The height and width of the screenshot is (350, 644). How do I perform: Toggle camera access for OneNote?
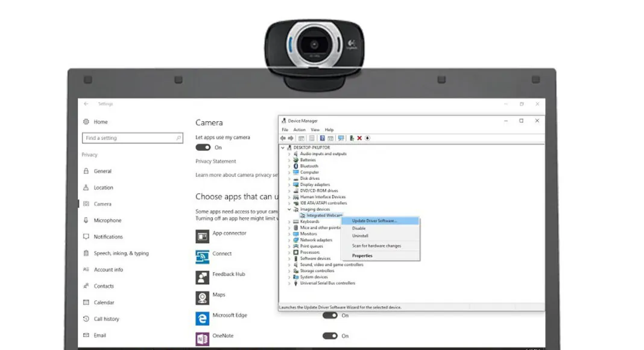[x=330, y=336]
